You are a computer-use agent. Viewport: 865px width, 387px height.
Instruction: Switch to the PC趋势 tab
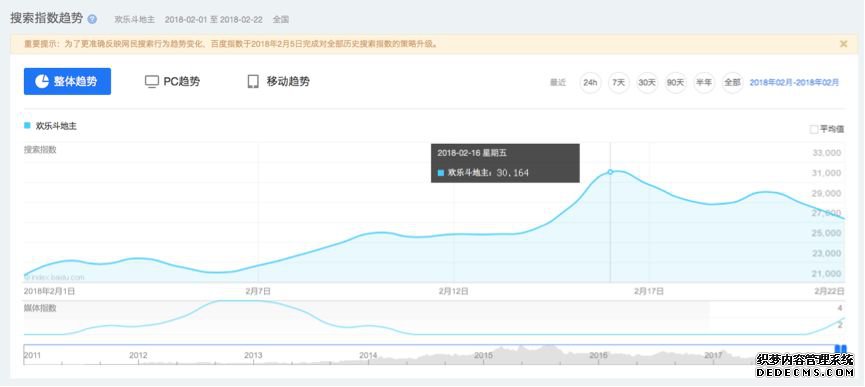(x=172, y=82)
